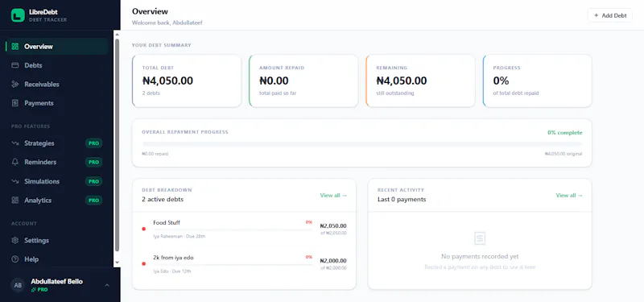644x302 pixels.
Task: Click the Food Stuff progress bar
Action: pos(233,230)
